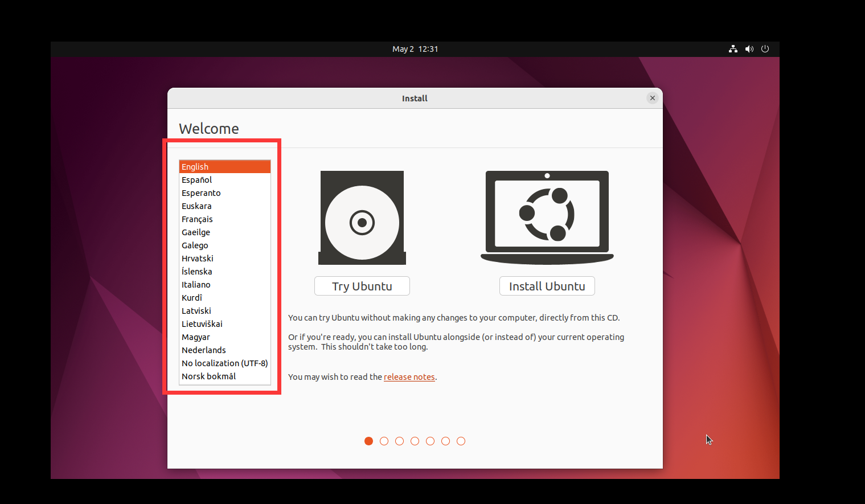Click the Try Ubuntu button

(362, 286)
